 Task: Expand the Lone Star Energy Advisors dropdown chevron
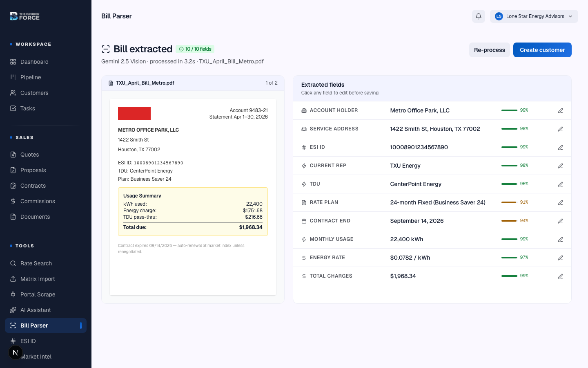coord(570,16)
